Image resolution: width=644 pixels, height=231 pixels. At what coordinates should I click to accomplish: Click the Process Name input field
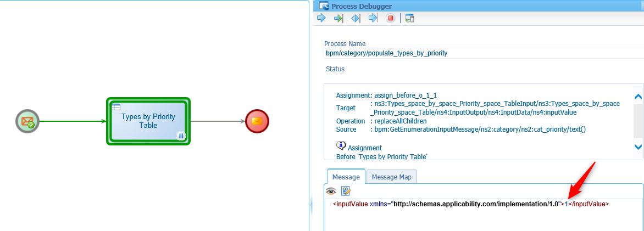pyautogui.click(x=484, y=53)
